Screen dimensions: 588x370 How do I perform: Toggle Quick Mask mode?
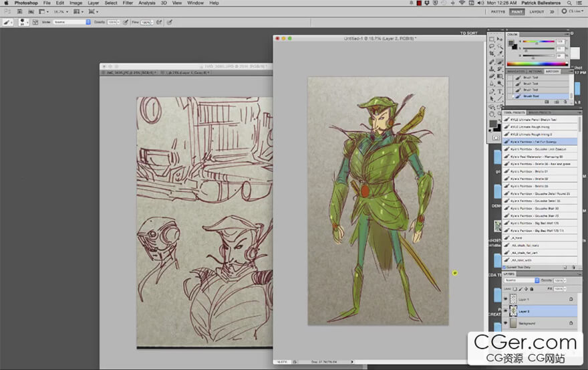496,138
